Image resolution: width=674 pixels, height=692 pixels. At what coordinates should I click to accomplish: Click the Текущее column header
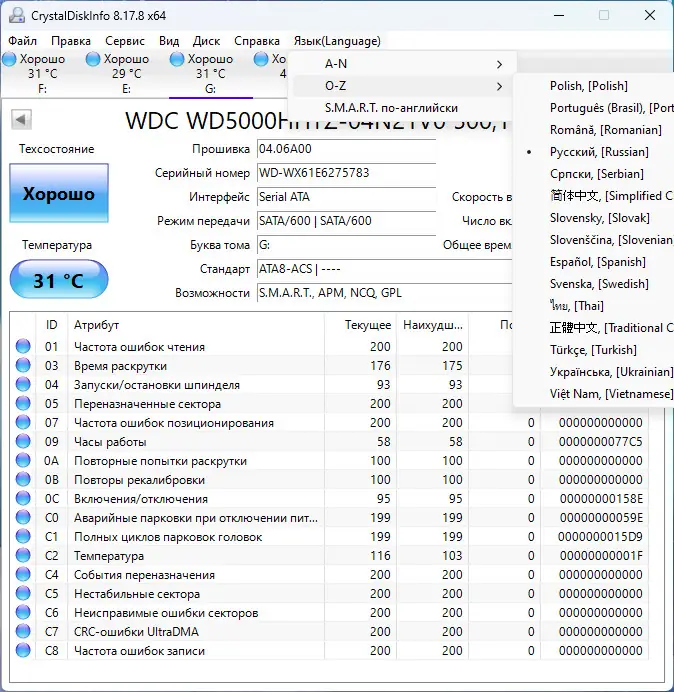360,325
